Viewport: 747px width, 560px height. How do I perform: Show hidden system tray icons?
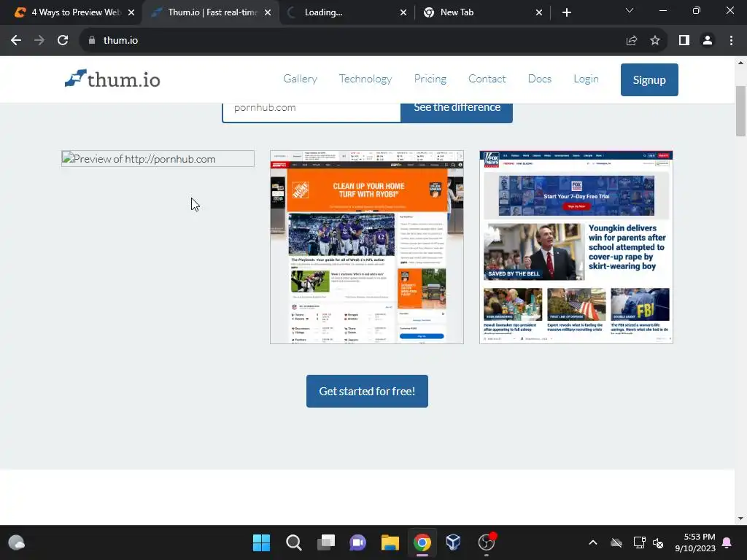[x=593, y=542]
